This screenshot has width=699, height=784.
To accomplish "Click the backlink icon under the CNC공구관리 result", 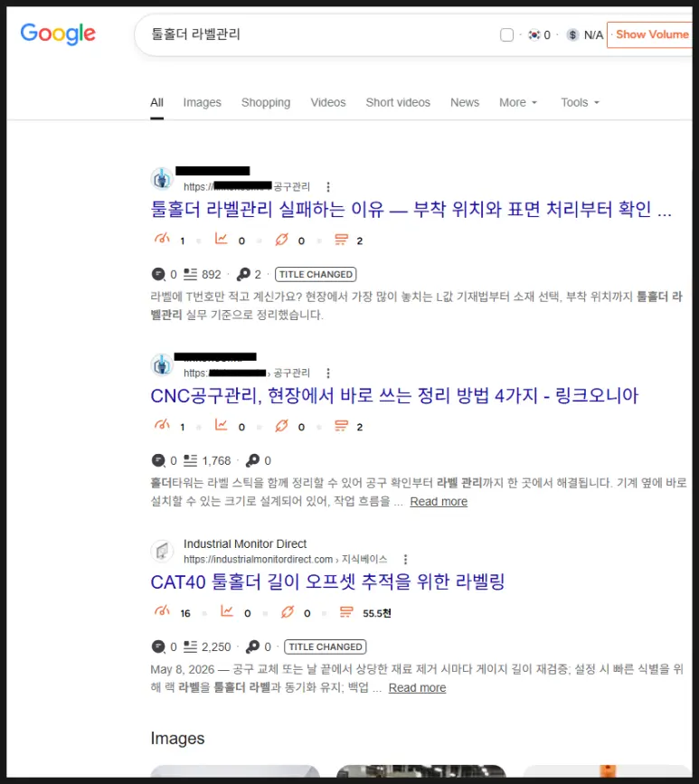I will point(281,426).
